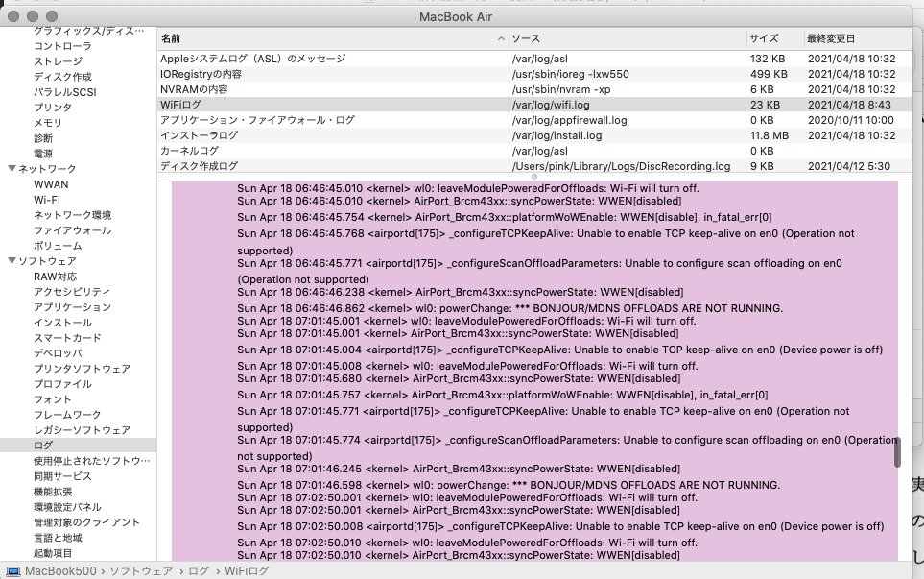Image resolution: width=924 pixels, height=579 pixels.
Task: Click the log pane vertical scrollbar thumb
Action: coord(897,450)
